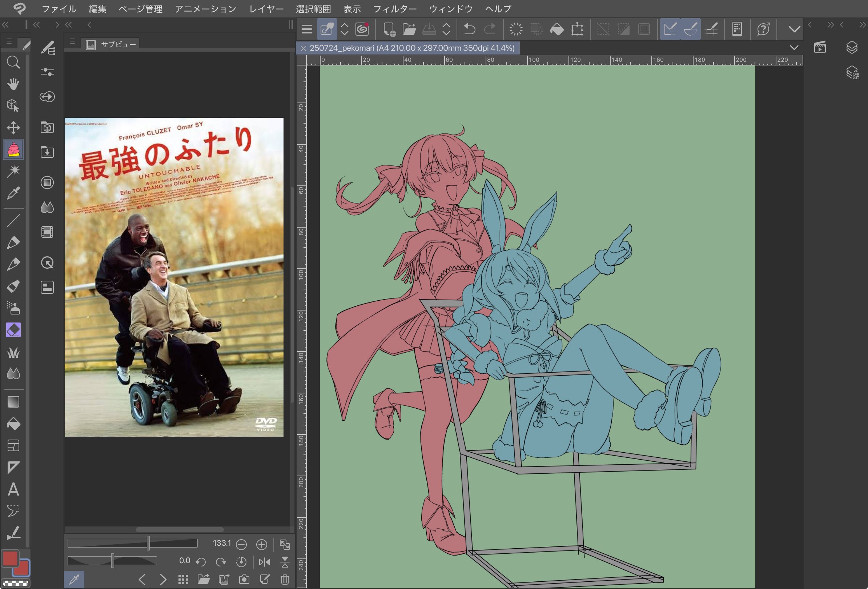Zoom in the sub view image
868x589 pixels.
[x=261, y=545]
